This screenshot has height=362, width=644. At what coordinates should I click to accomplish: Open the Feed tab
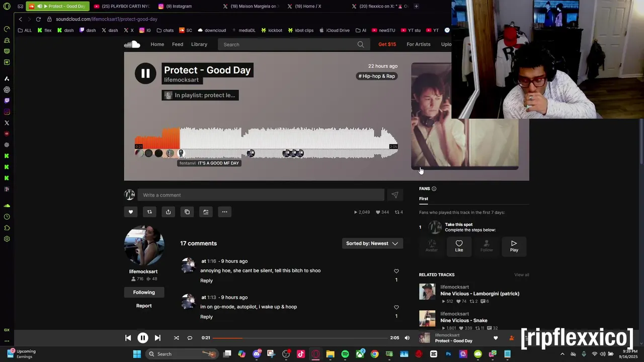[178, 44]
